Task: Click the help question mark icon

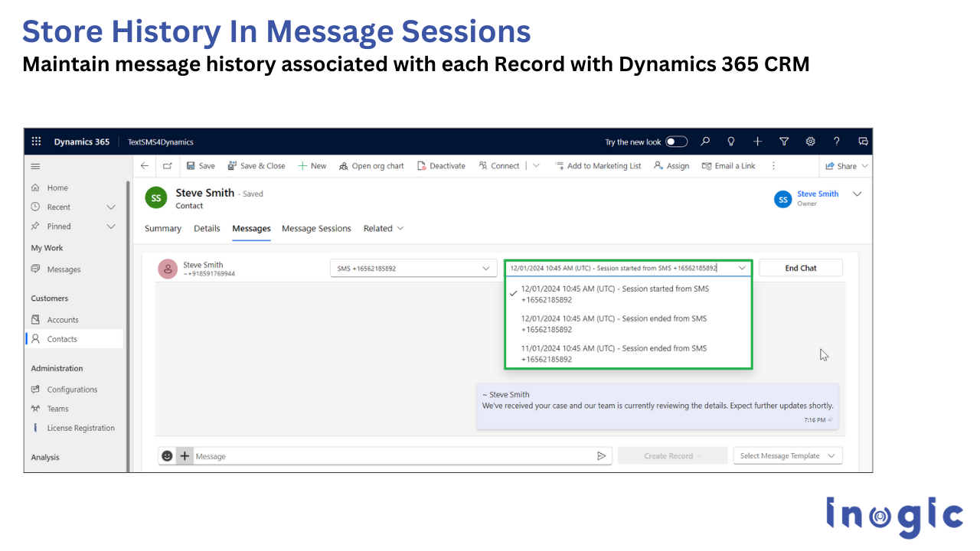Action: pyautogui.click(x=837, y=142)
